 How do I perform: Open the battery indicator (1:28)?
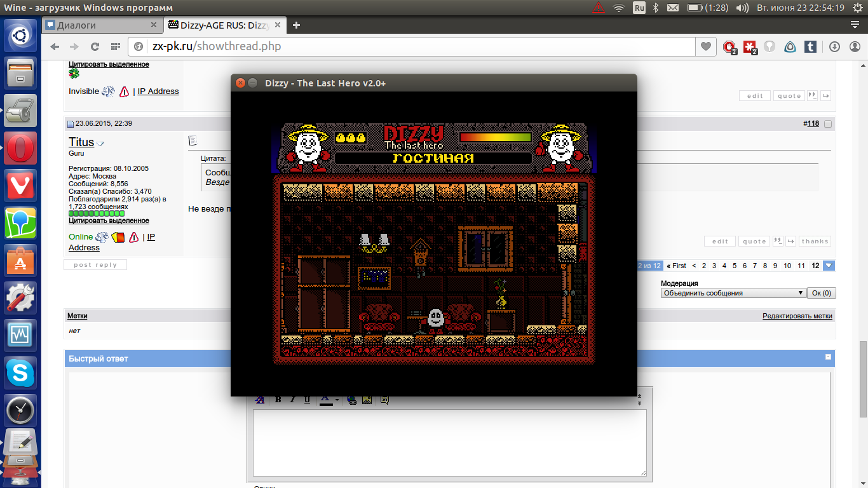point(708,8)
